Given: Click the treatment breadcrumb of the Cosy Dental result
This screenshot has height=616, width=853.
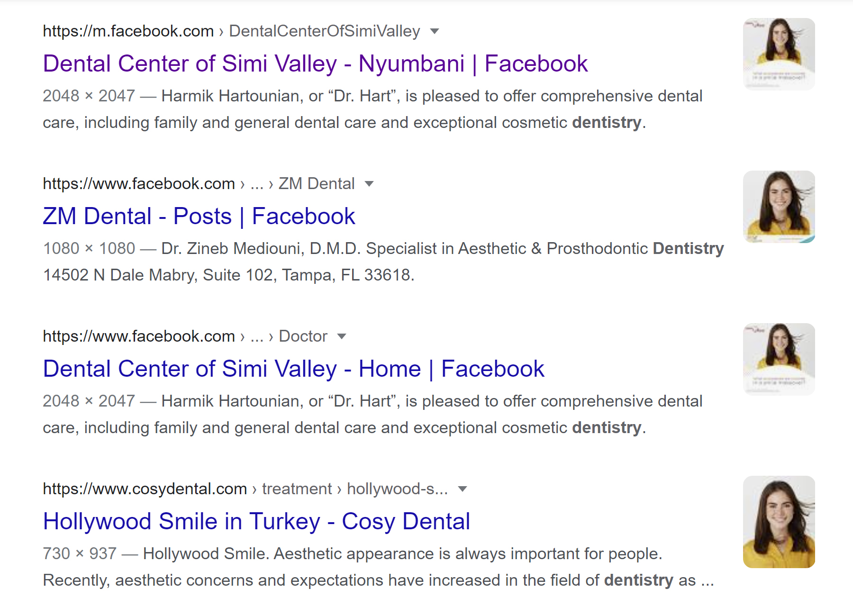Looking at the screenshot, I should point(297,489).
